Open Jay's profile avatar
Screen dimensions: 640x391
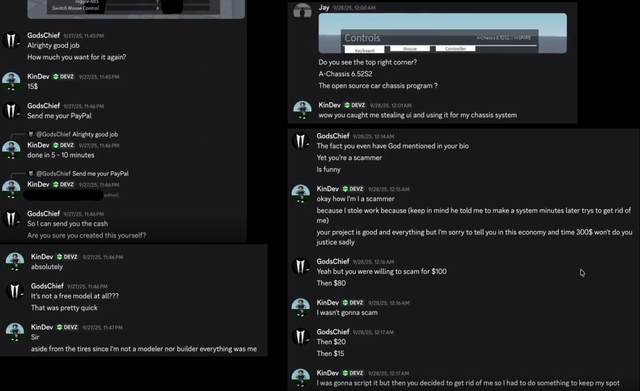click(x=302, y=11)
